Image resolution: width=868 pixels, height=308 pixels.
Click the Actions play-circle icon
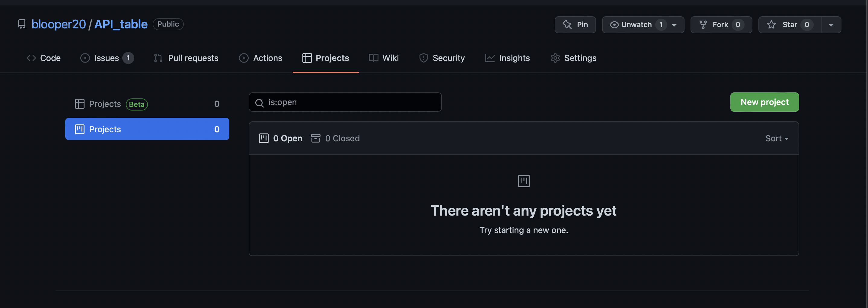click(244, 58)
